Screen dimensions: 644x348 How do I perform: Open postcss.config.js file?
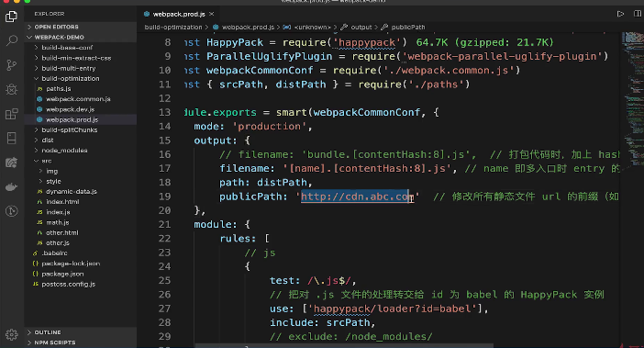tap(68, 284)
